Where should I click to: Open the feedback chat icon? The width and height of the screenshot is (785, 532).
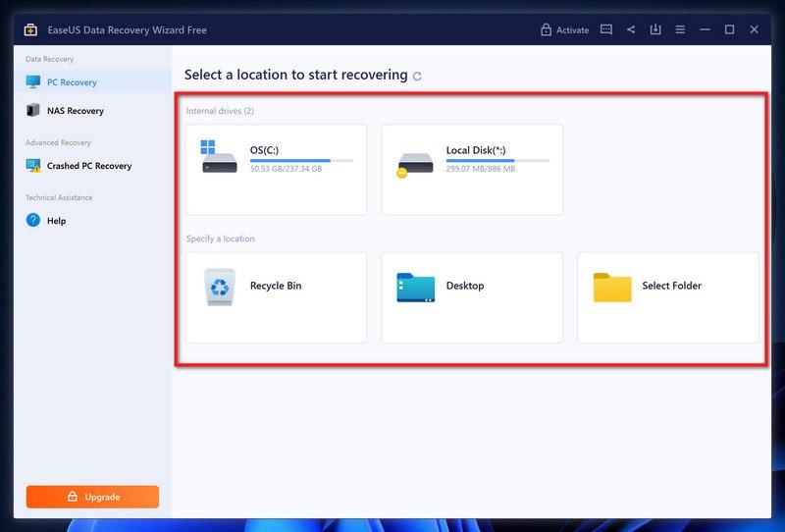606,29
